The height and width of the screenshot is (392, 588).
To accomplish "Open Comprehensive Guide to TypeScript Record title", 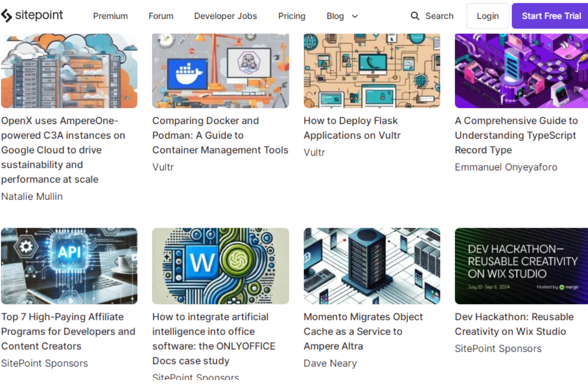I will [516, 135].
